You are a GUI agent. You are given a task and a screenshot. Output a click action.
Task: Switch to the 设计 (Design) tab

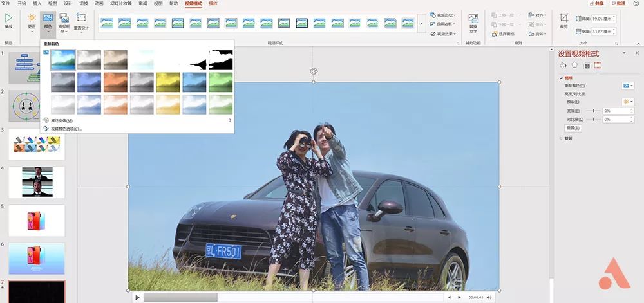[68, 3]
